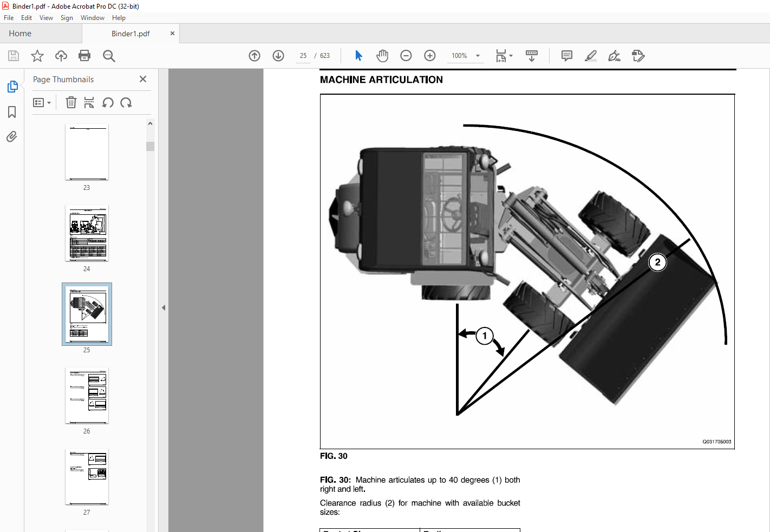The width and height of the screenshot is (770, 532).
Task: Select page 23 thumbnail
Action: pos(87,152)
